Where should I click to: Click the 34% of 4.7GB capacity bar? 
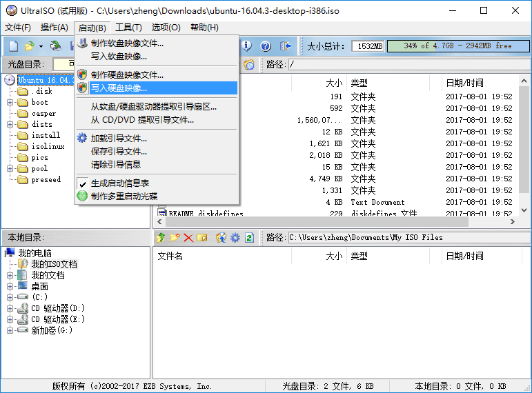point(458,46)
